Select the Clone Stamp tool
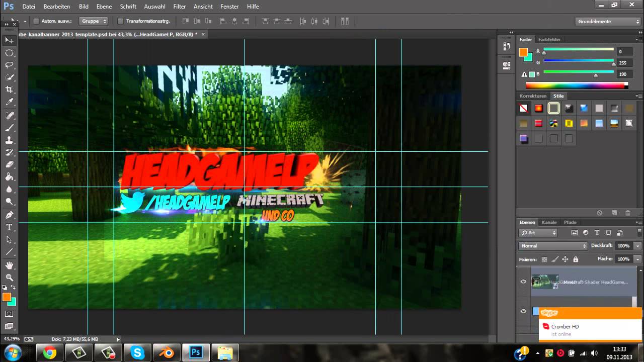 [9, 140]
